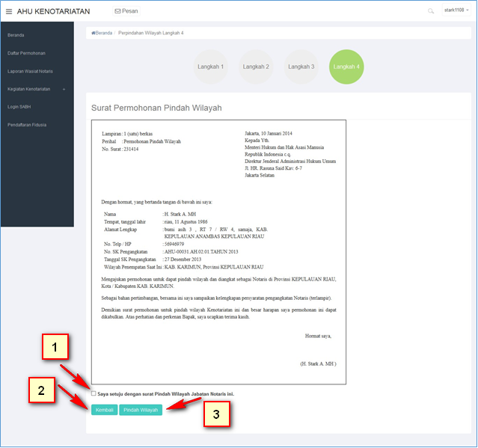Screen dimensions: 478x448
Task: Open the Pesan envelope icon
Action: pyautogui.click(x=117, y=12)
